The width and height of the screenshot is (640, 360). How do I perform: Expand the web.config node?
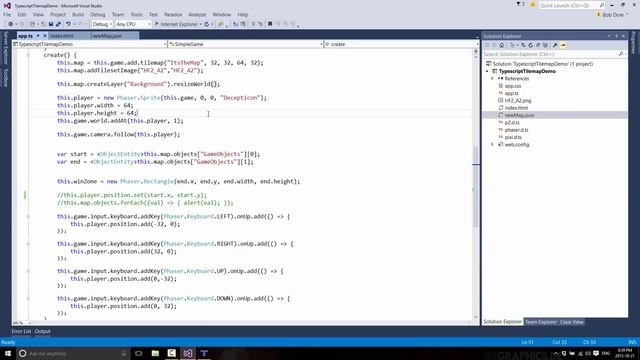click(492, 145)
